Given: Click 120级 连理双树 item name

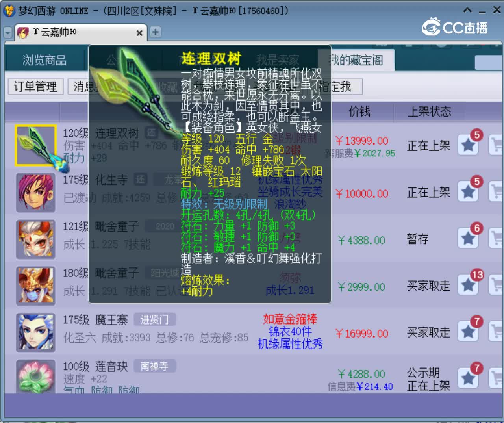Looking at the screenshot, I should (x=101, y=133).
